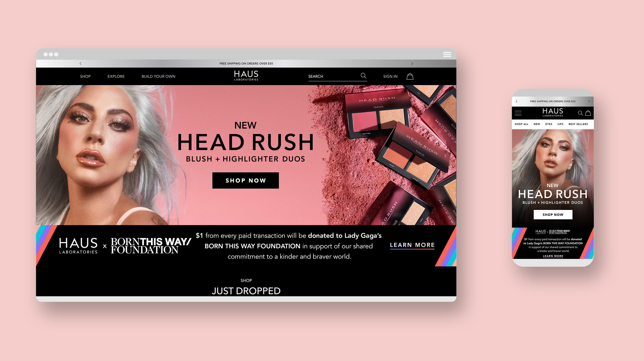Open the EXPLORE navigation menu item
The image size is (644, 361).
tap(116, 77)
